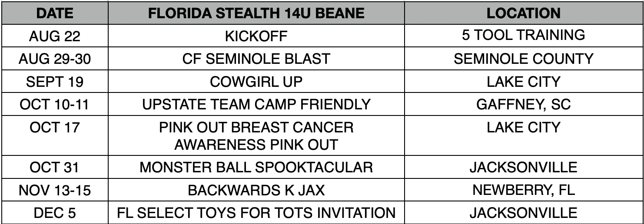
Task: Click the AUG 22 date cell
Action: (x=55, y=36)
